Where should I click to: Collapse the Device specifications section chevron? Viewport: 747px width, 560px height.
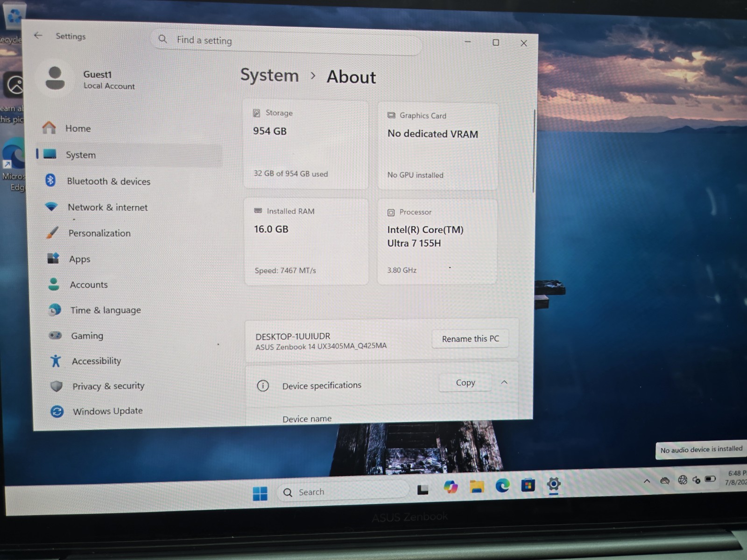pos(504,382)
